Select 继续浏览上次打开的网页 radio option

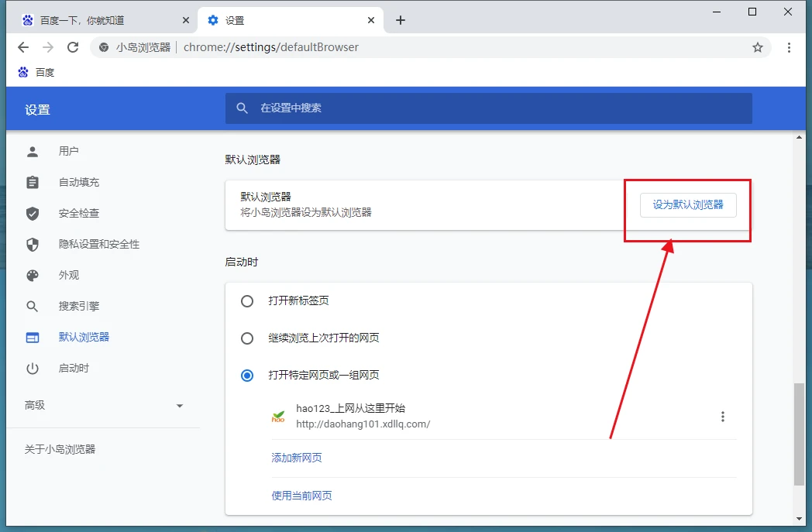[x=247, y=338]
